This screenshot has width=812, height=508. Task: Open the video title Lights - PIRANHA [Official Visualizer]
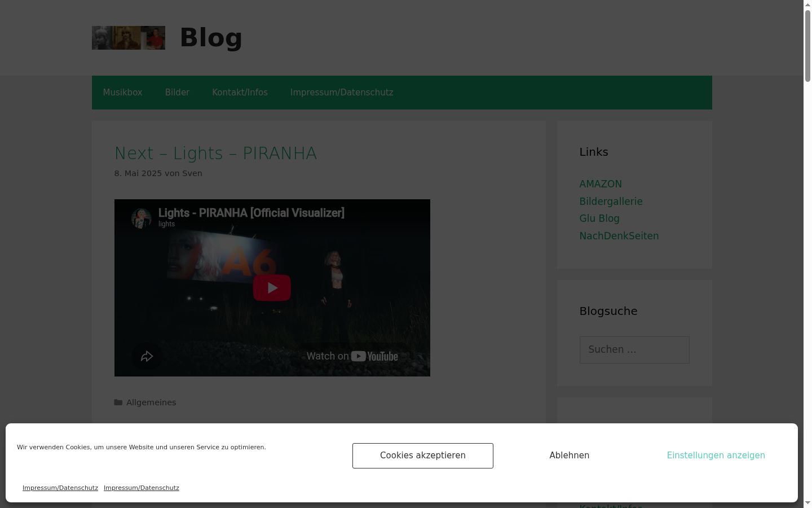(x=251, y=213)
